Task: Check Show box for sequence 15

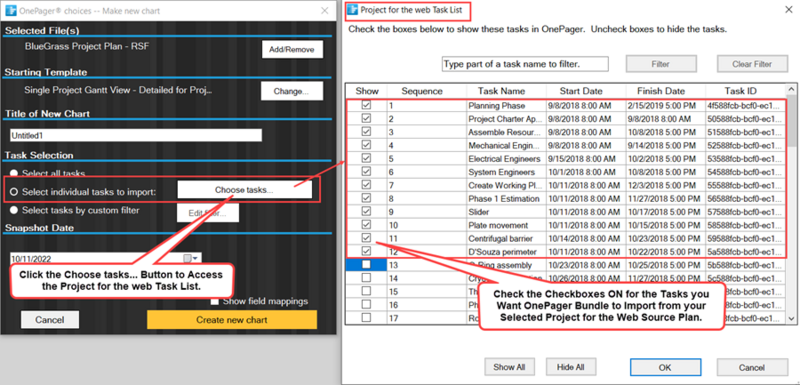Action: click(366, 291)
